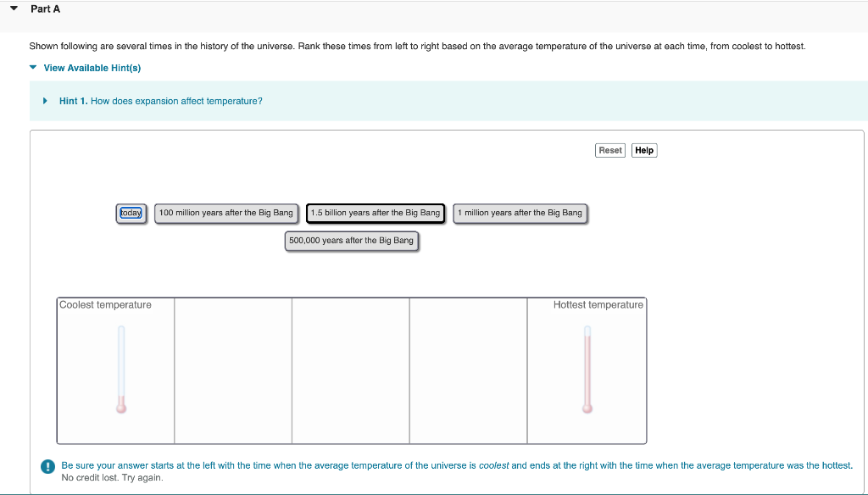Click the empty second ranking slot
Viewport: 868px width, 495px height.
pyautogui.click(x=232, y=370)
